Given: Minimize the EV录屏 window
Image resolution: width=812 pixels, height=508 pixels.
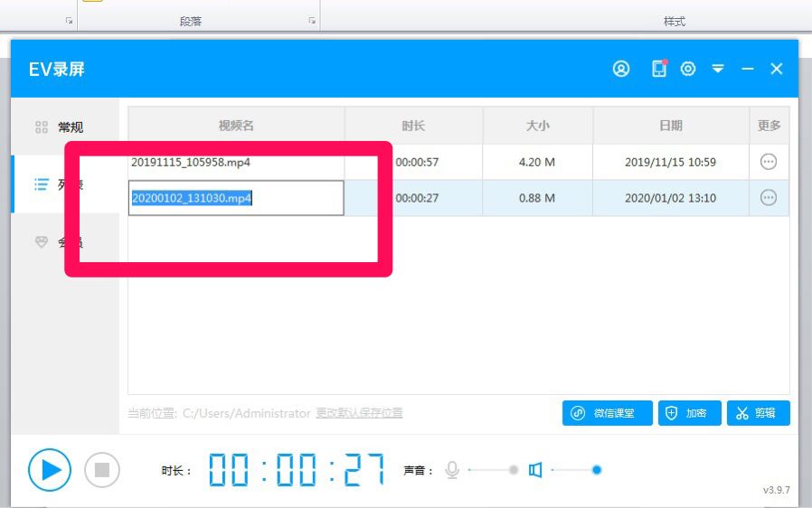Looking at the screenshot, I should (x=747, y=69).
